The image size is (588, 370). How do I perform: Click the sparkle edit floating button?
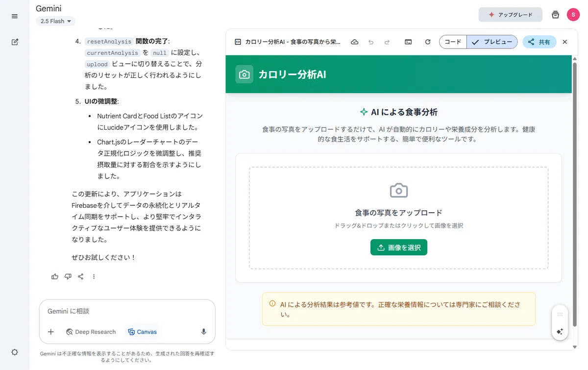click(560, 332)
